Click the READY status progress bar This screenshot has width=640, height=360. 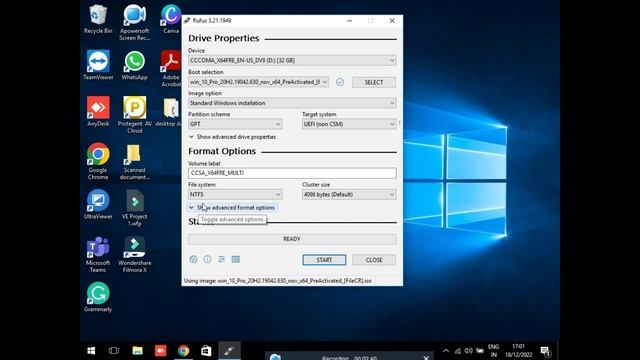[292, 239]
